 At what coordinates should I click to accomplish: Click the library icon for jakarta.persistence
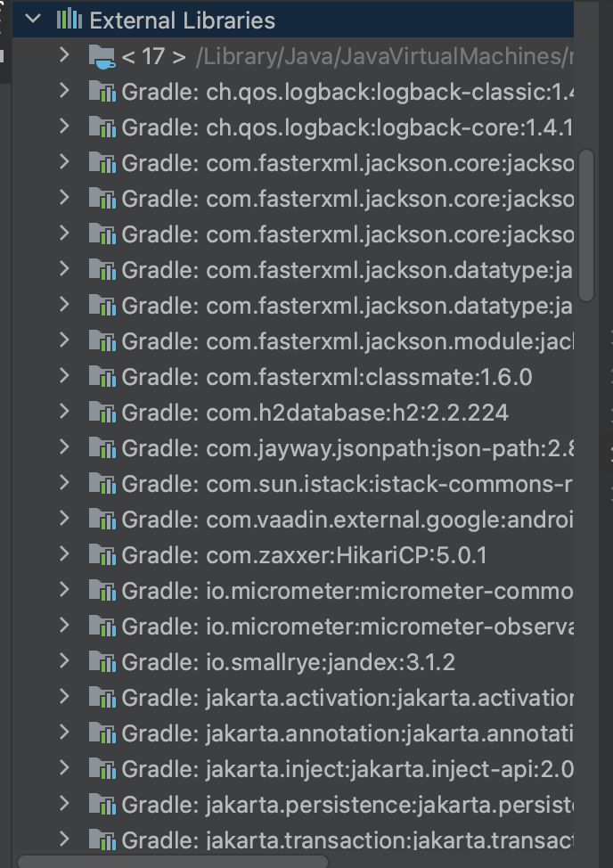pos(102,805)
